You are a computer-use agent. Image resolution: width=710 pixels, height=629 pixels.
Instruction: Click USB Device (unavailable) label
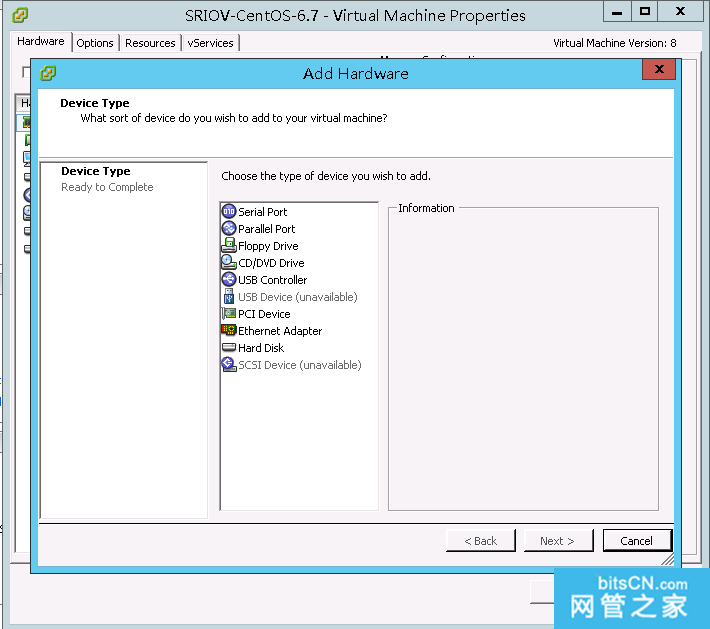[x=297, y=297]
